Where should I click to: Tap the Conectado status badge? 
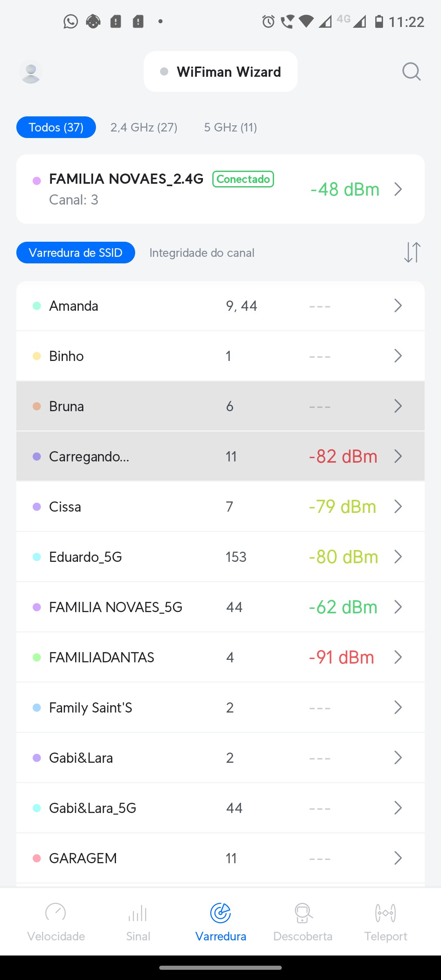243,179
